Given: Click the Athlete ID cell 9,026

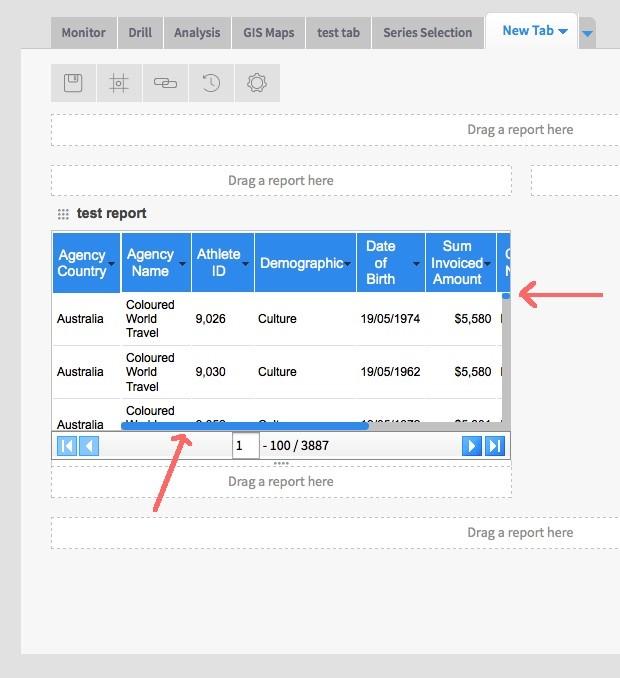Looking at the screenshot, I should coord(211,319).
